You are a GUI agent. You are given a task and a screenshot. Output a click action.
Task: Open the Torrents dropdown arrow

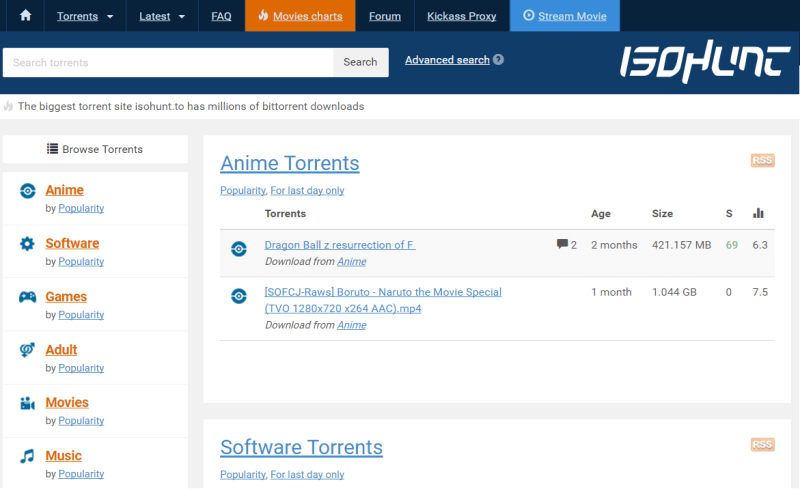[110, 16]
